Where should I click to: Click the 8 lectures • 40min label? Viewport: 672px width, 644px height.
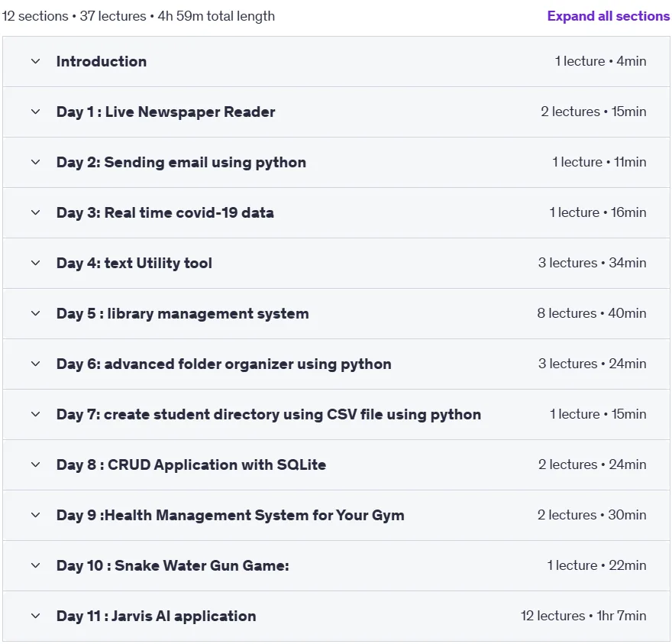pos(592,313)
